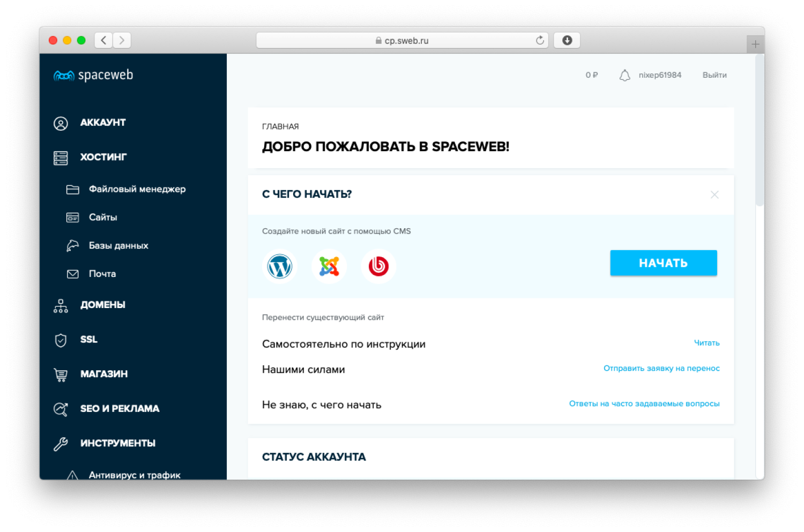This screenshot has width=804, height=532.
Task: Expand the ДОМЕНЫ sidebar section
Action: pos(103,305)
